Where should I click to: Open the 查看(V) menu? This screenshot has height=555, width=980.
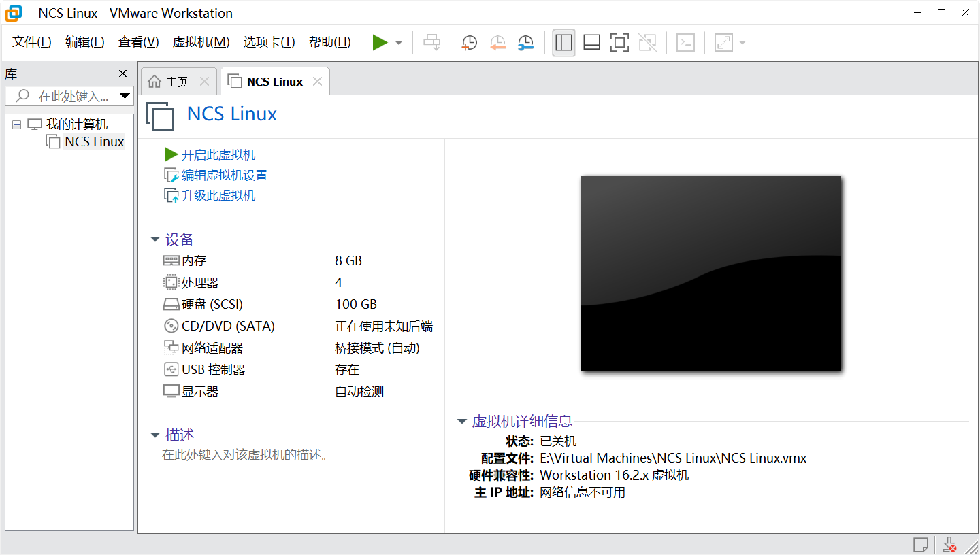(138, 42)
